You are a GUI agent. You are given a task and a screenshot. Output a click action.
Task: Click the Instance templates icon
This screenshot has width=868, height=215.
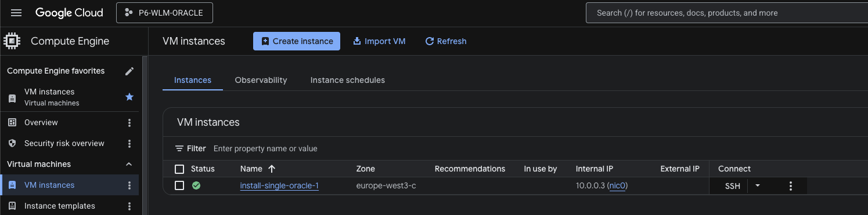point(12,206)
